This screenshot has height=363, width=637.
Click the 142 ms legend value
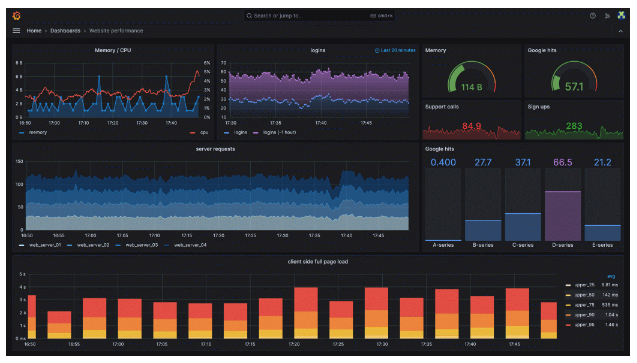coord(610,295)
